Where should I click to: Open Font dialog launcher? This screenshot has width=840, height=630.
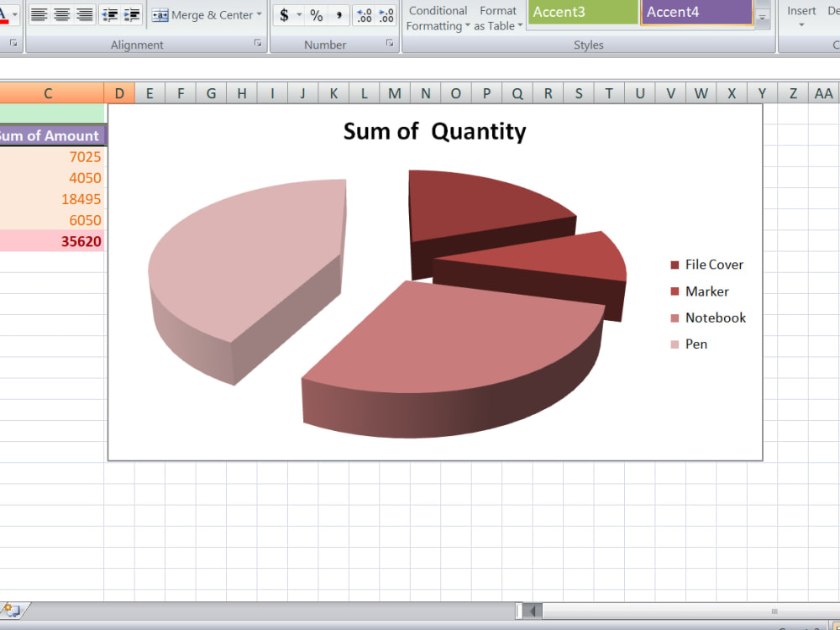point(13,43)
